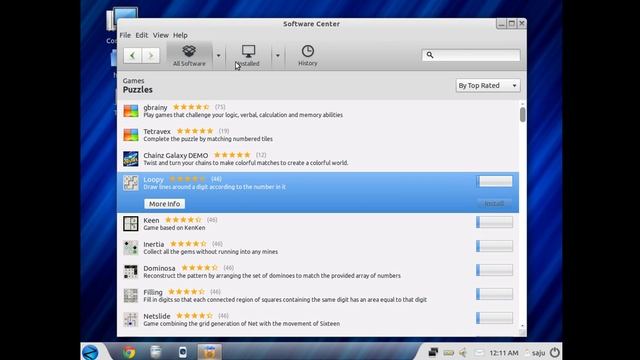Go forward with the right arrow button
Viewport: 640px width, 360px height.
(151, 56)
